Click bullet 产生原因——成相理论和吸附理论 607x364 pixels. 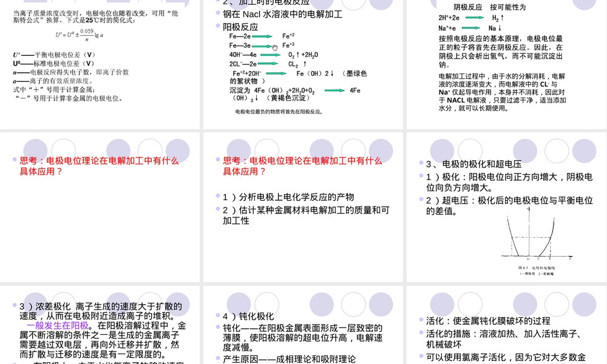pyautogui.click(x=289, y=359)
